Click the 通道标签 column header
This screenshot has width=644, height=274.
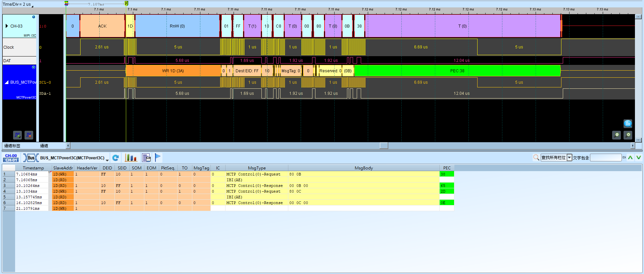click(x=12, y=146)
